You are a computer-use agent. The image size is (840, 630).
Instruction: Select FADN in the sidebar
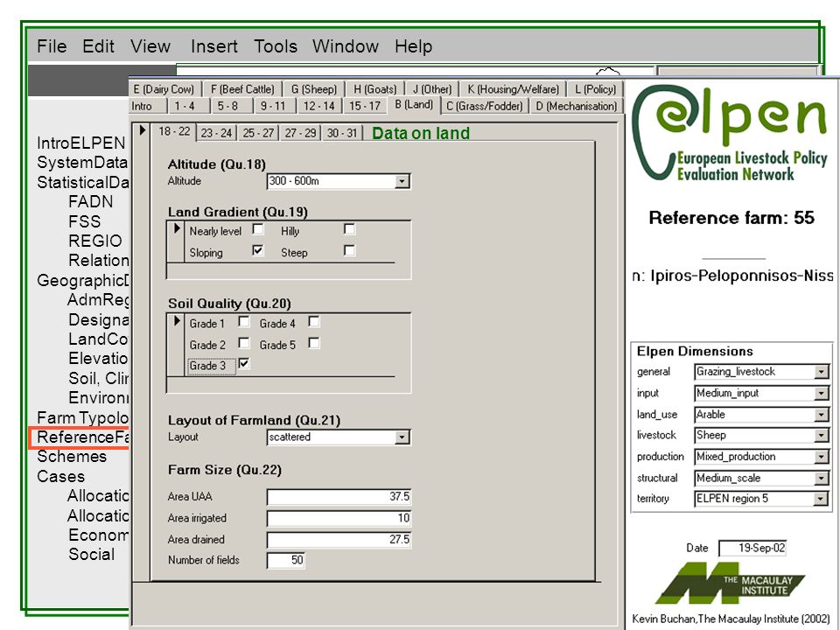(x=90, y=202)
